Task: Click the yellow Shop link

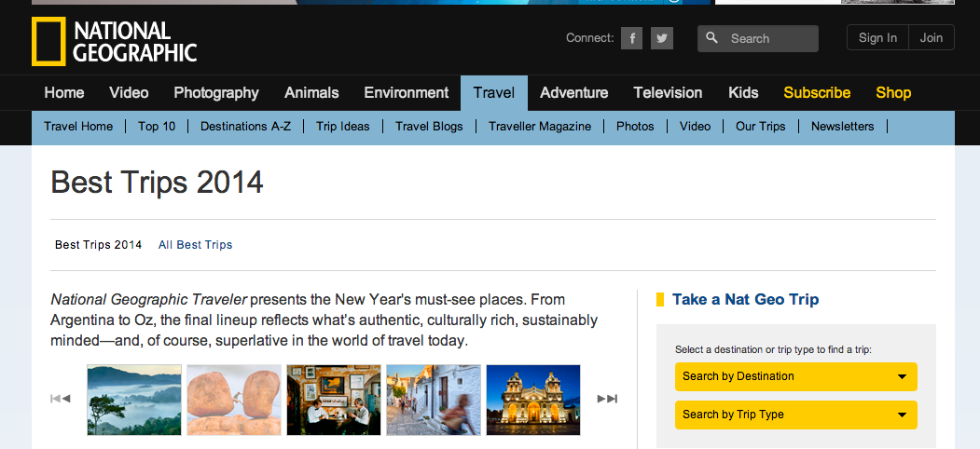Action: pyautogui.click(x=893, y=93)
